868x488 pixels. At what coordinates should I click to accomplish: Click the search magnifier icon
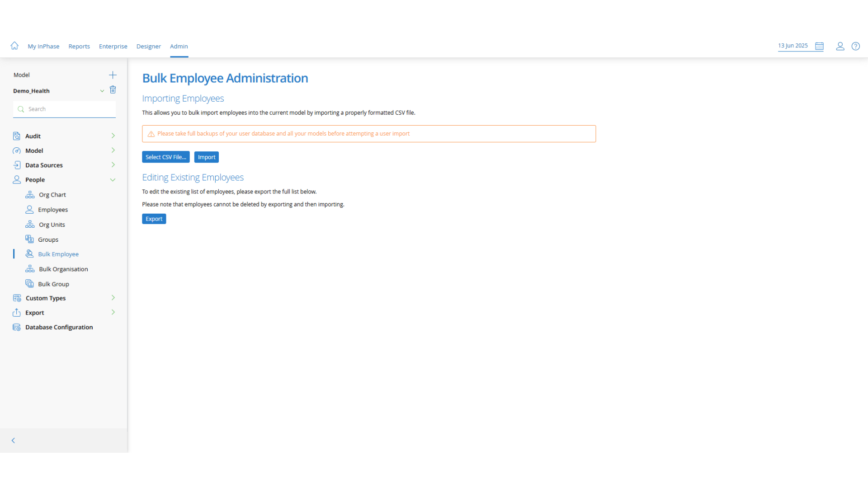pos(21,109)
